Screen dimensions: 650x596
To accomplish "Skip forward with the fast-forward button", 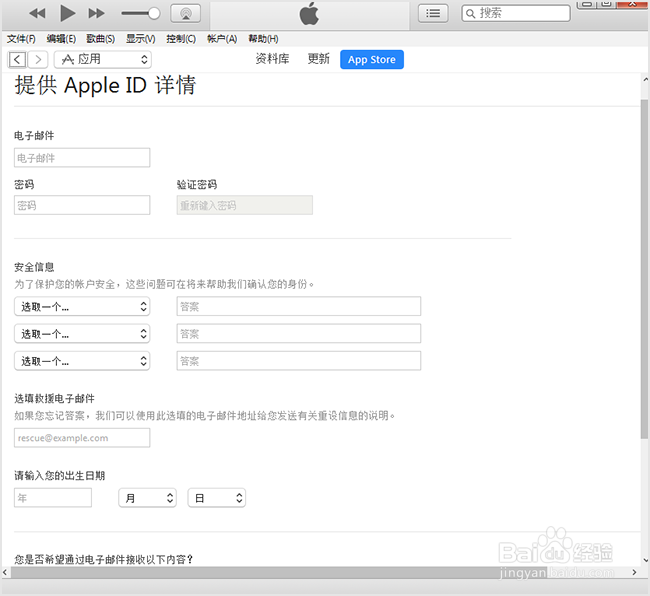I will [x=96, y=13].
